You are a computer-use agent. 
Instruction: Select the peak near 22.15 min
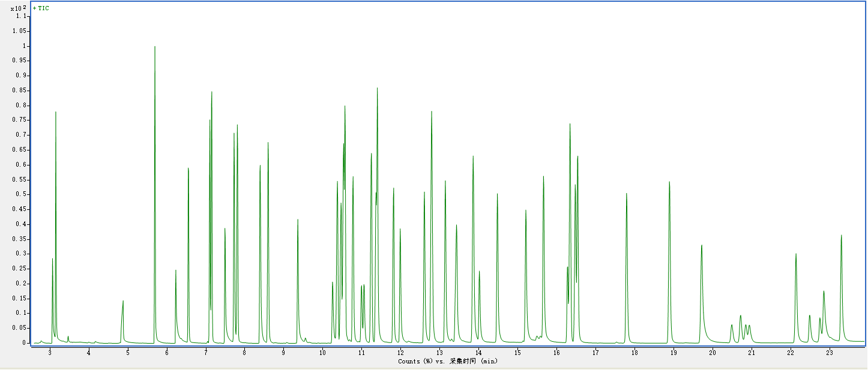click(x=796, y=255)
